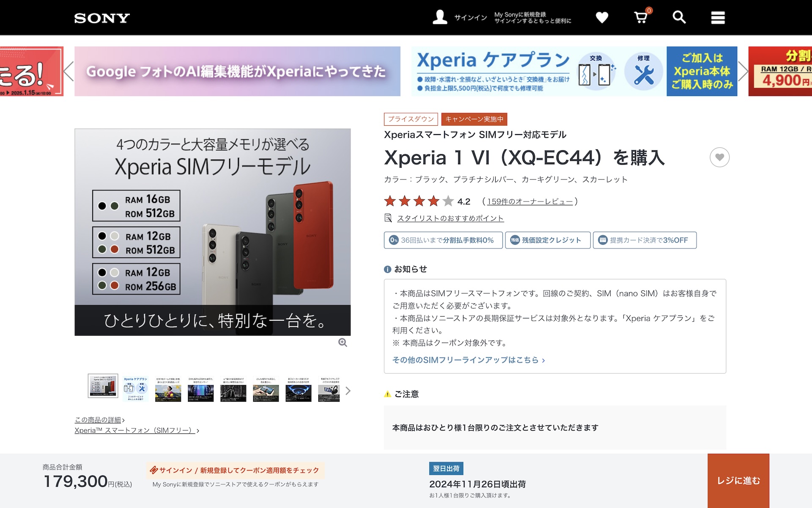Image resolution: width=812 pixels, height=508 pixels.
Task: Open その他のSIMフリーラインアップはこちら link
Action: click(468, 360)
